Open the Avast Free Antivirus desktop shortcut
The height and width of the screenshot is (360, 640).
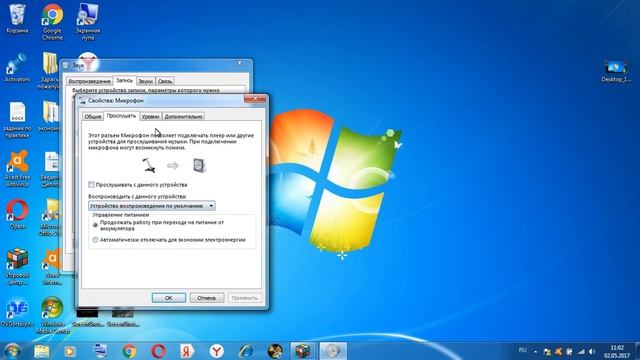click(x=17, y=168)
